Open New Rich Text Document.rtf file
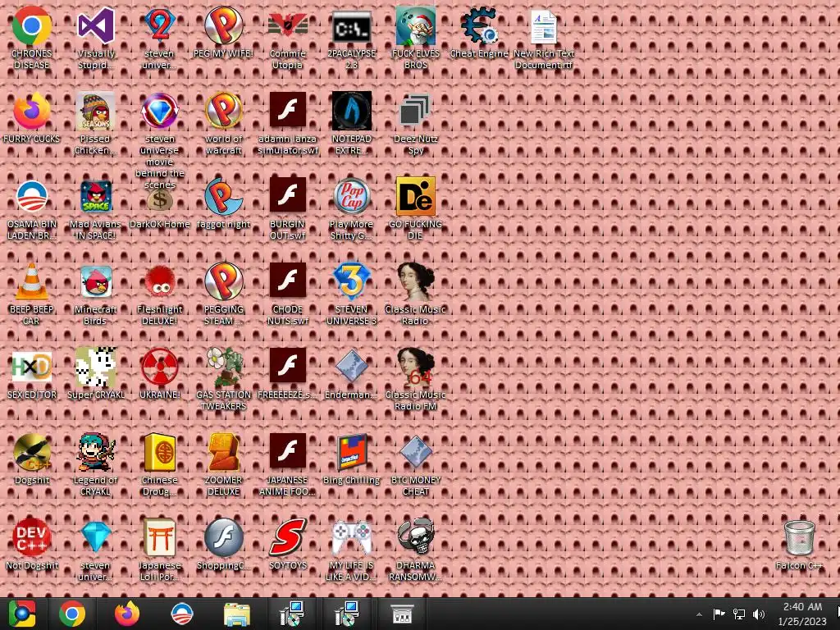840x630 pixels. click(x=543, y=38)
